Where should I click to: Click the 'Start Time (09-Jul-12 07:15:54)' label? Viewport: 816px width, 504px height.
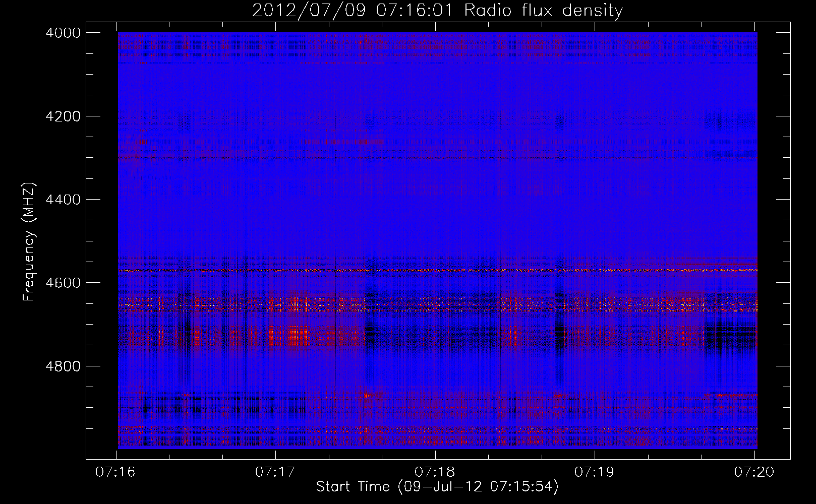pos(437,487)
